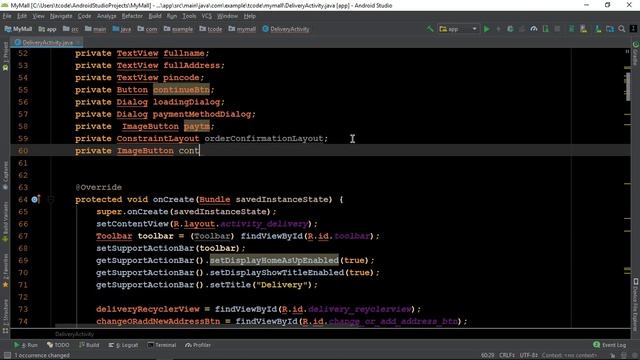640x360 pixels.
Task: Open Gradle panel on right sidebar
Action: pos(636,53)
